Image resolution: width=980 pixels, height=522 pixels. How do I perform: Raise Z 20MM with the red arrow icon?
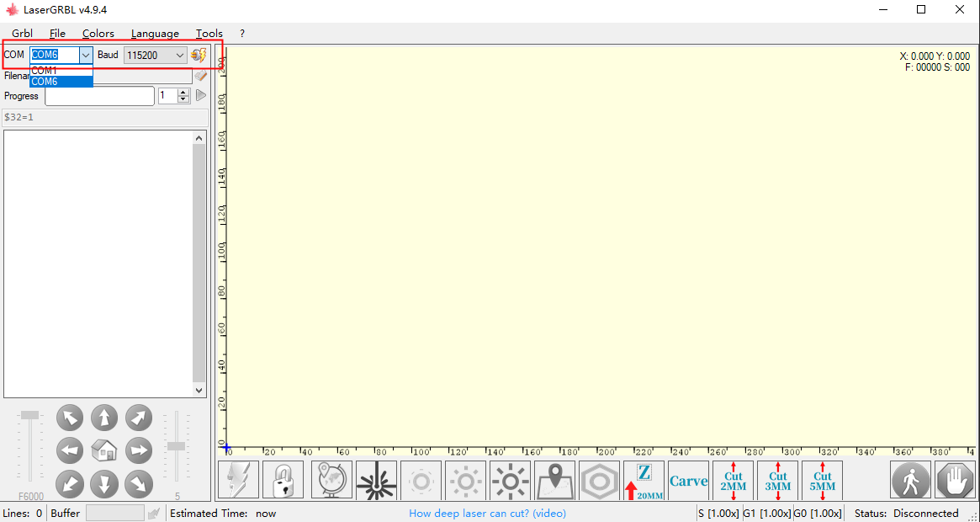pyautogui.click(x=644, y=480)
